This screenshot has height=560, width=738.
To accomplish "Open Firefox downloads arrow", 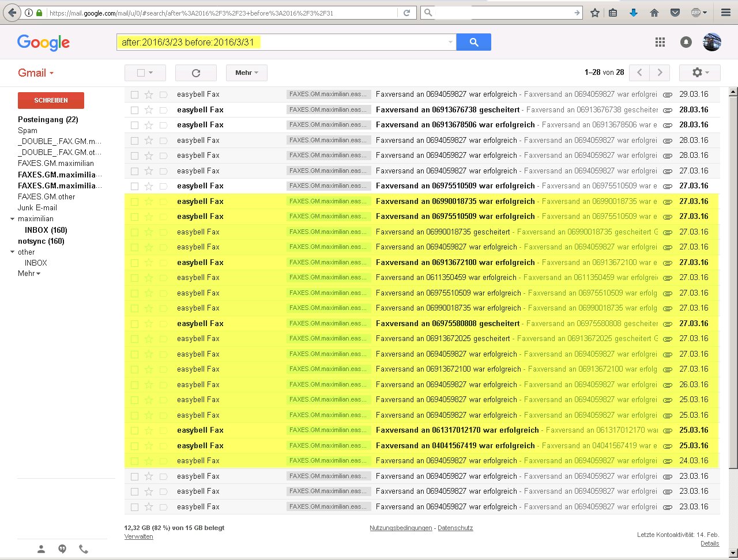I will (x=634, y=13).
